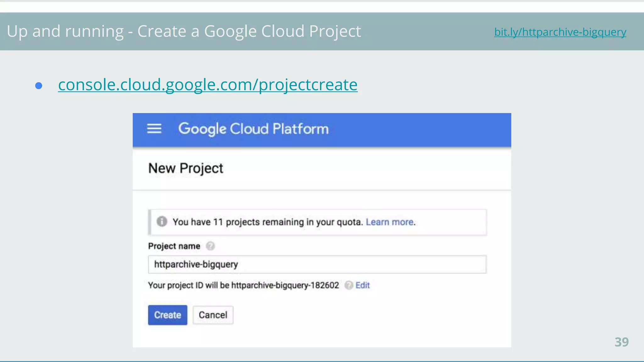Click the info icon in quota notice

click(x=162, y=222)
